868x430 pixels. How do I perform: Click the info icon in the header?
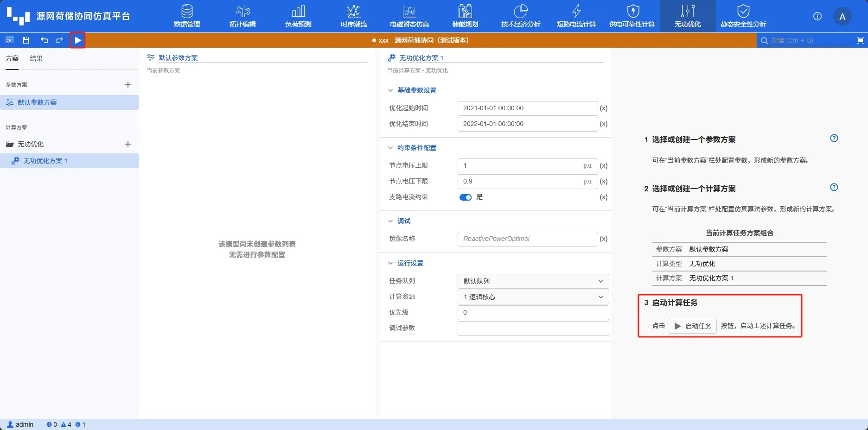click(x=817, y=16)
